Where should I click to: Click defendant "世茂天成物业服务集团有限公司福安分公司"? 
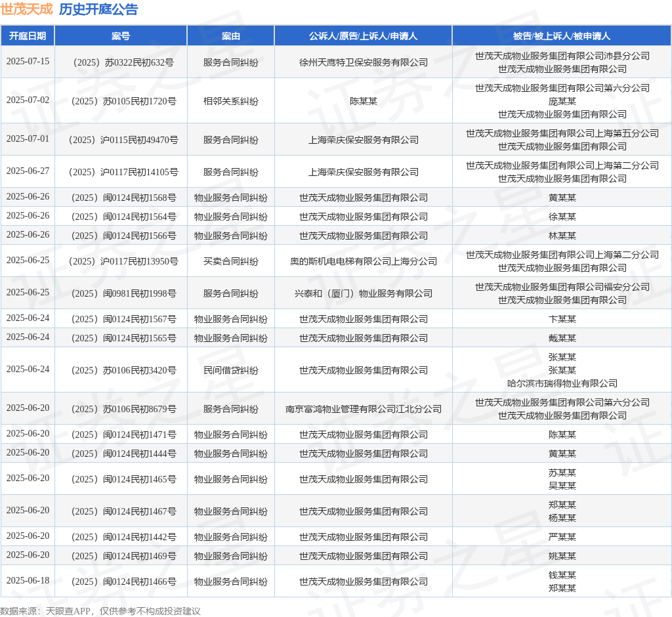click(562, 287)
